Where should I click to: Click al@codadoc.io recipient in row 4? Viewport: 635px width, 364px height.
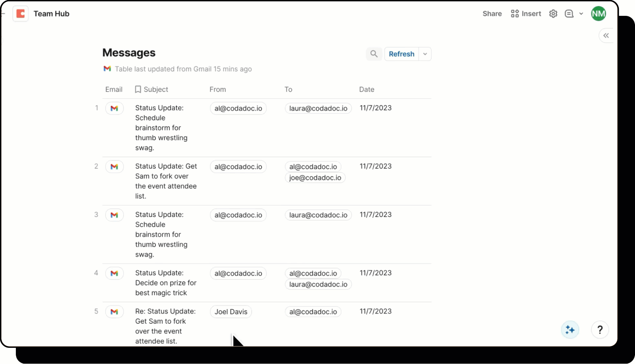313,273
